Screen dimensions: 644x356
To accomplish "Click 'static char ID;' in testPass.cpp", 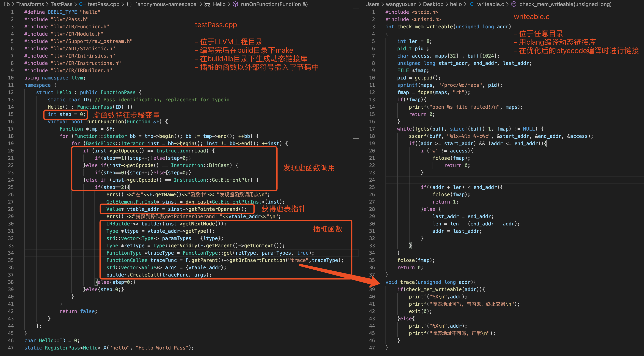I will 70,100.
